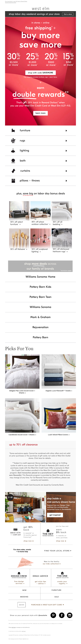Screen dimensions: 81x644
Task: Open the Williams Sonoma Home brand link
Action: (x=40, y=277)
